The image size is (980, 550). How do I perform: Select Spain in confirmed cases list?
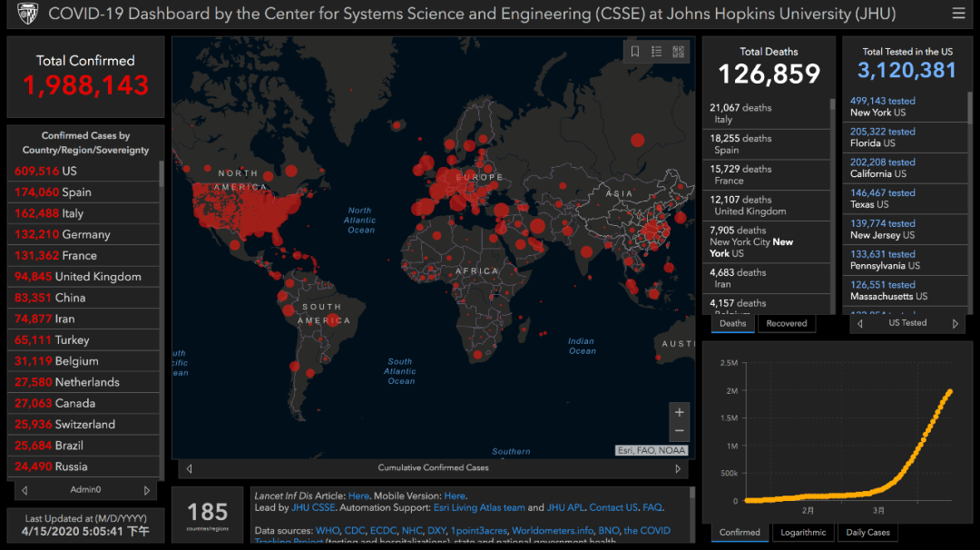pos(76,192)
